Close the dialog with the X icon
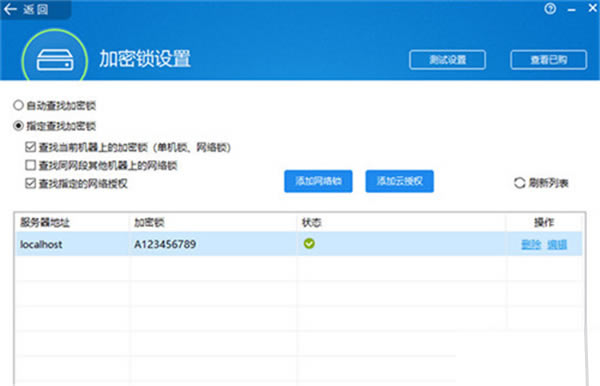 pos(593,8)
